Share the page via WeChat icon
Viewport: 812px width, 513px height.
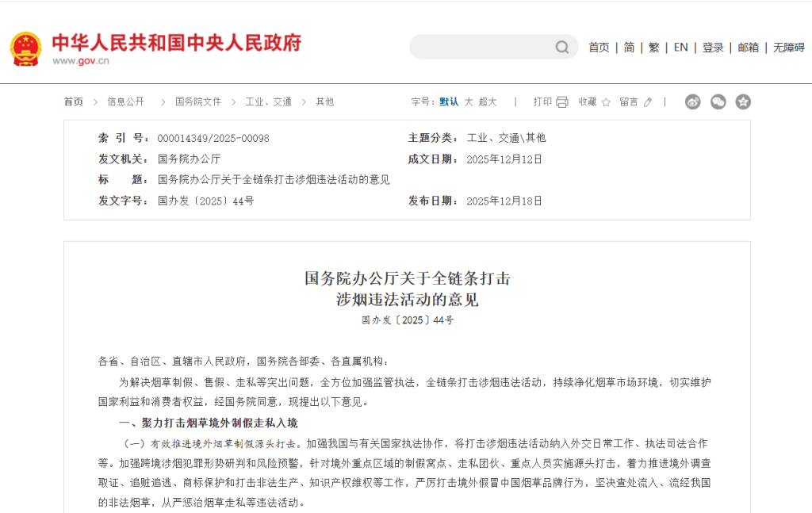[x=718, y=101]
